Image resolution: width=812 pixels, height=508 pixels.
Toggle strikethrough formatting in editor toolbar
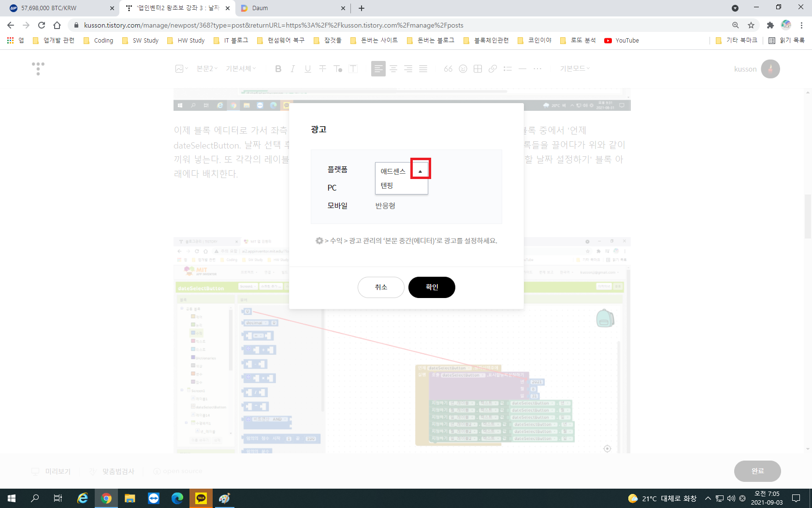coord(322,69)
